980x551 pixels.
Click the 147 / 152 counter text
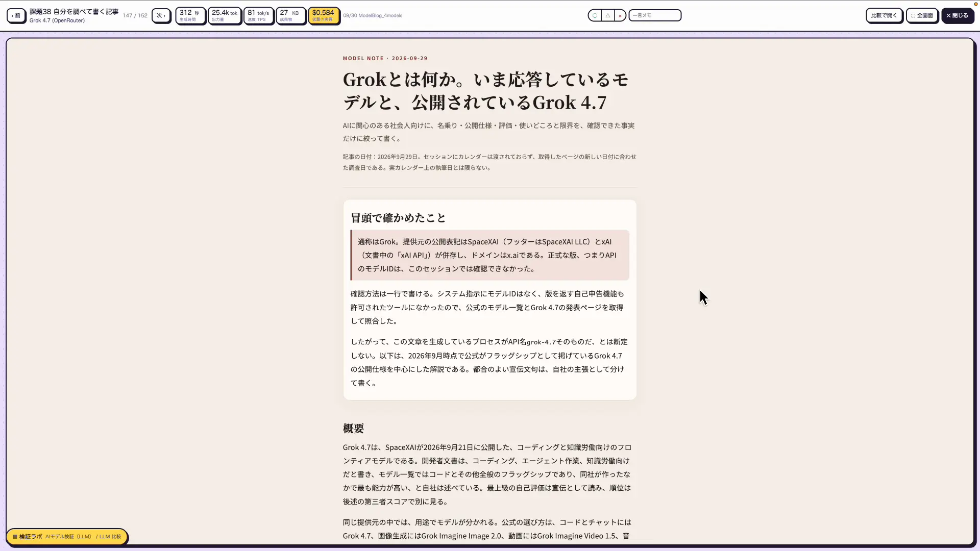coord(135,15)
